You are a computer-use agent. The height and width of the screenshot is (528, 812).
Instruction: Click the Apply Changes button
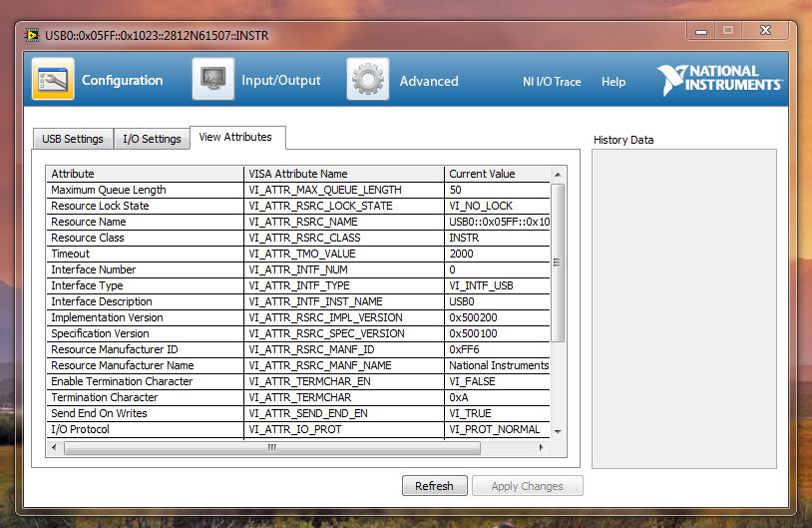click(x=527, y=486)
